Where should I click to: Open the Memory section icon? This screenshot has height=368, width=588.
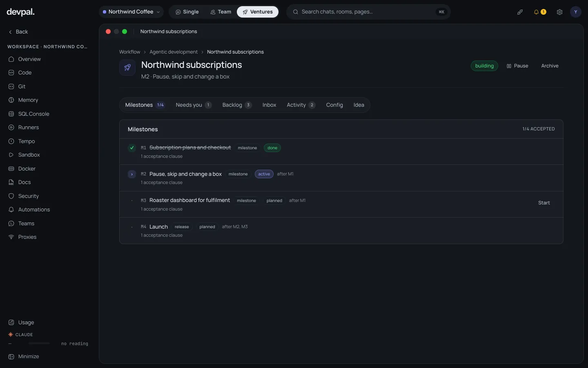pos(11,100)
